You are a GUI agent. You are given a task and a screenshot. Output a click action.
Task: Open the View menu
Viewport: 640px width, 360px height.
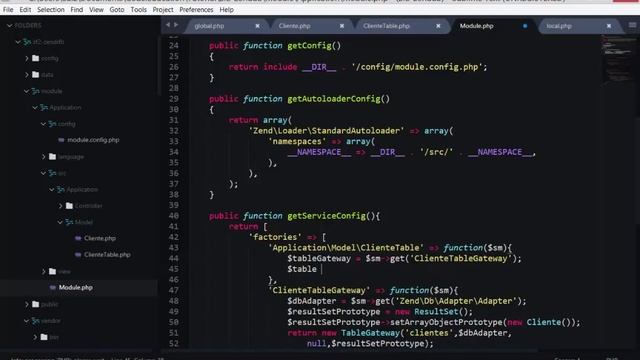96,9
